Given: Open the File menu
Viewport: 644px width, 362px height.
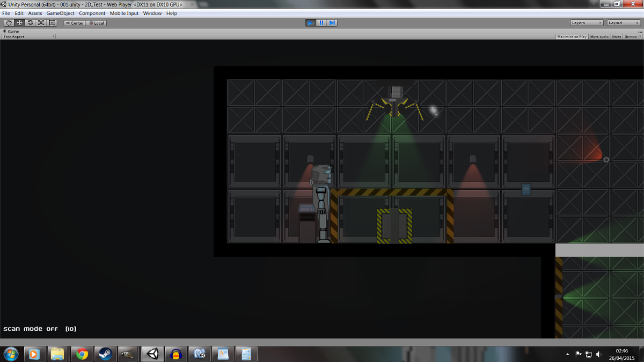Looking at the screenshot, I should pos(6,13).
